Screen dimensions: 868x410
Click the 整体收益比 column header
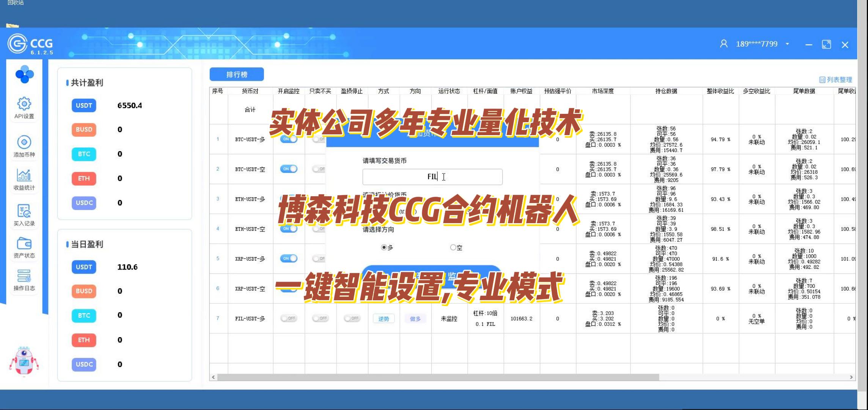tap(720, 91)
